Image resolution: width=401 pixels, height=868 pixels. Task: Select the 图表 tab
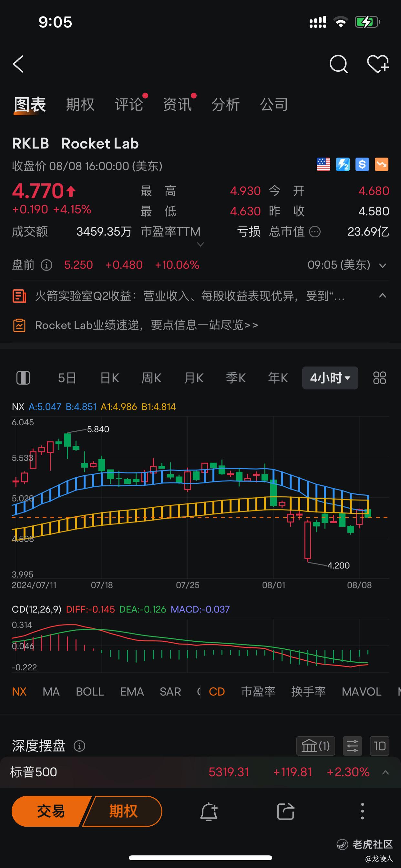pyautogui.click(x=30, y=104)
